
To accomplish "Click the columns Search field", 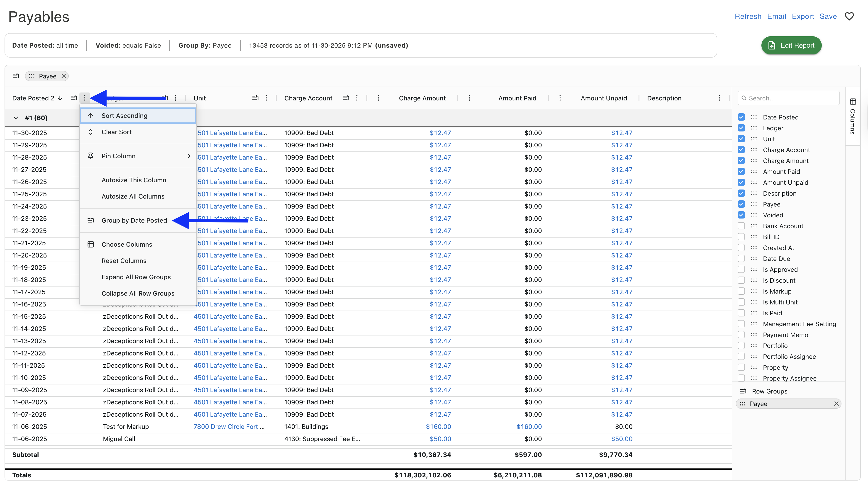I will [x=788, y=98].
